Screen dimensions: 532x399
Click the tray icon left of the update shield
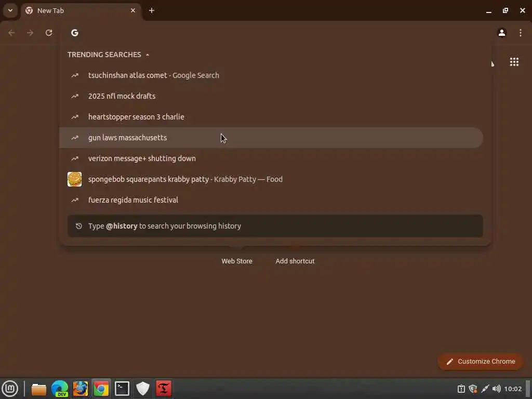461,389
